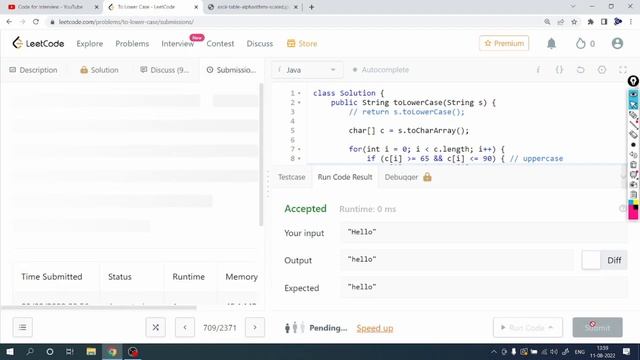Open Contest in the top navigation

pyautogui.click(x=220, y=44)
